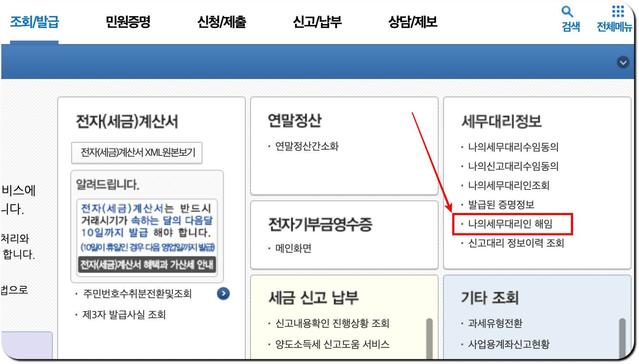Viewport: 639px width, 364px height.
Task: Open the 나의세무대리인조회 link
Action: [x=508, y=185]
